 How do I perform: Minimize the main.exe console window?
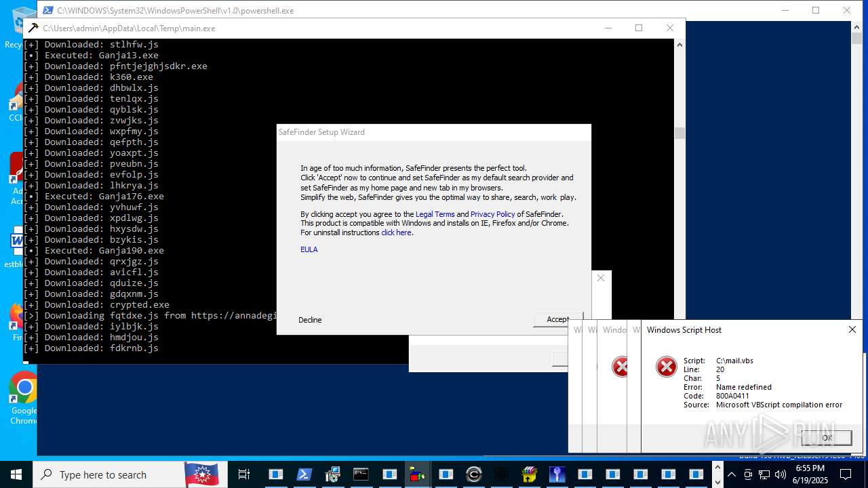[x=608, y=28]
